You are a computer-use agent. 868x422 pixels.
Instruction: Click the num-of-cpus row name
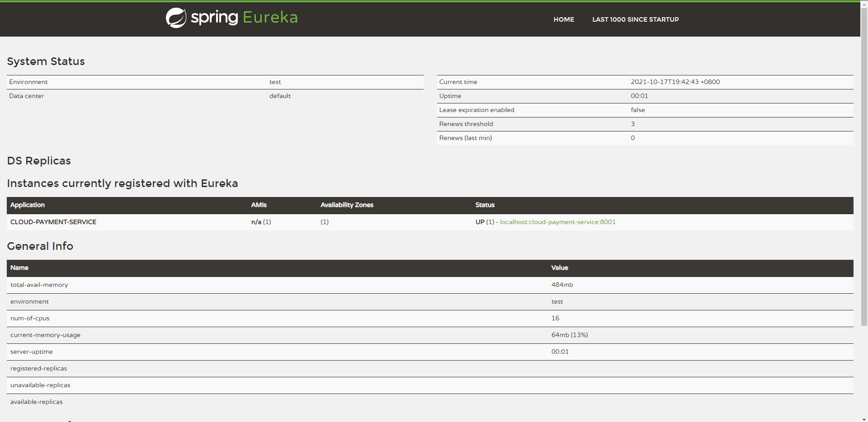pyautogui.click(x=30, y=318)
